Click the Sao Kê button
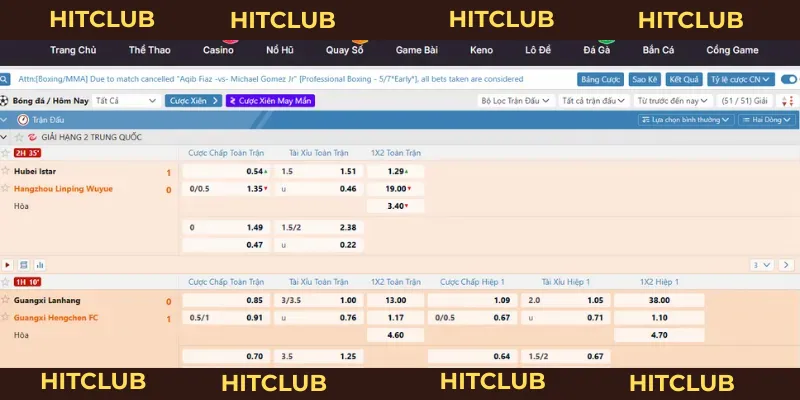This screenshot has height=400, width=800. click(x=645, y=80)
